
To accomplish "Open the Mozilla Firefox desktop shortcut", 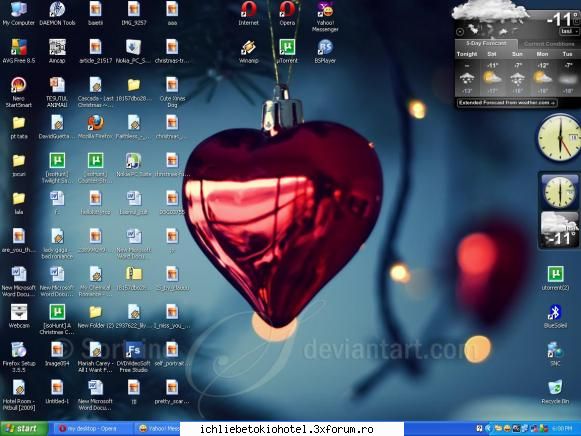I will click(95, 127).
